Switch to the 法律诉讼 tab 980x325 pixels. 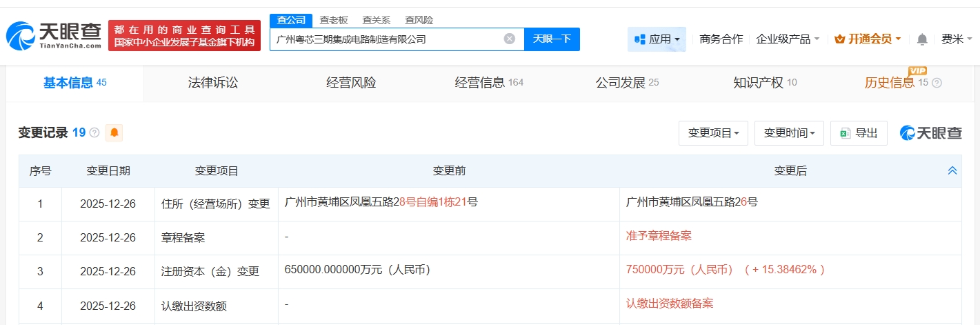tap(213, 83)
